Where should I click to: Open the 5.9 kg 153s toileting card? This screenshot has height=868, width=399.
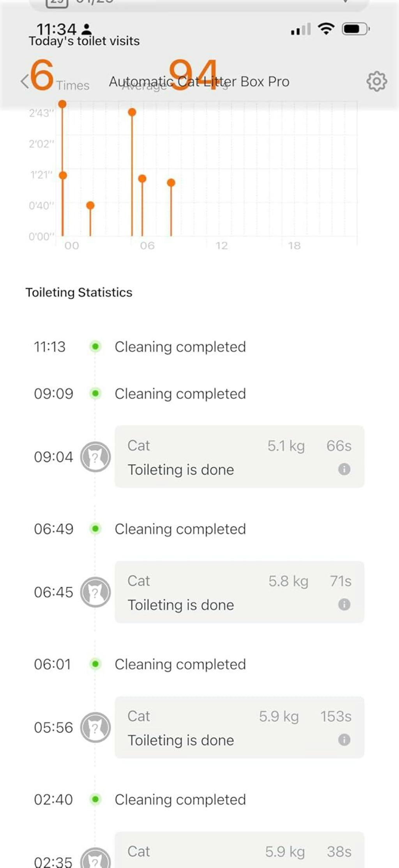click(x=239, y=727)
